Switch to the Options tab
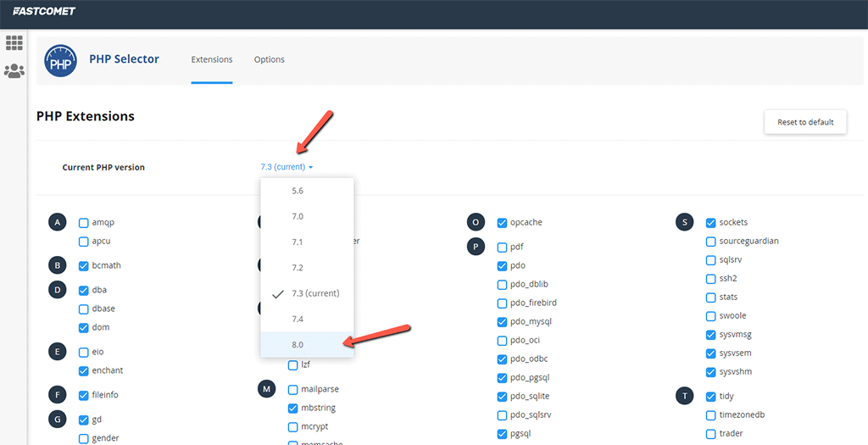 point(269,60)
